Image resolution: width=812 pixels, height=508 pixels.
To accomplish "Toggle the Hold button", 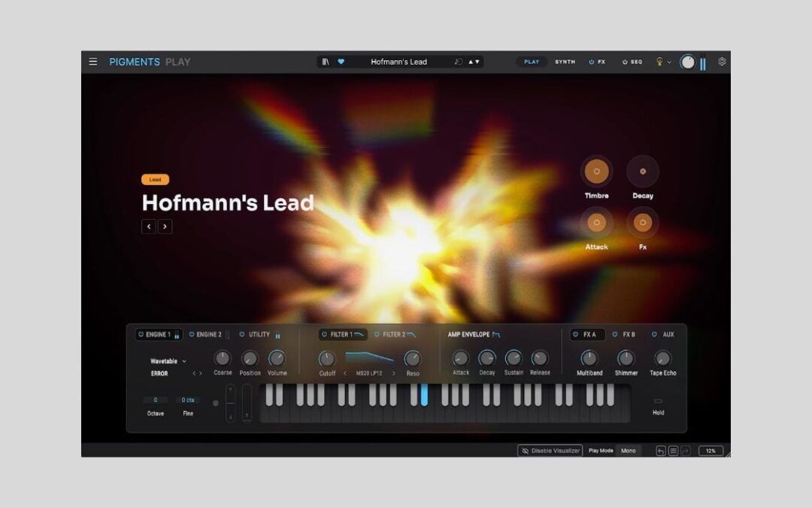I will [x=658, y=401].
